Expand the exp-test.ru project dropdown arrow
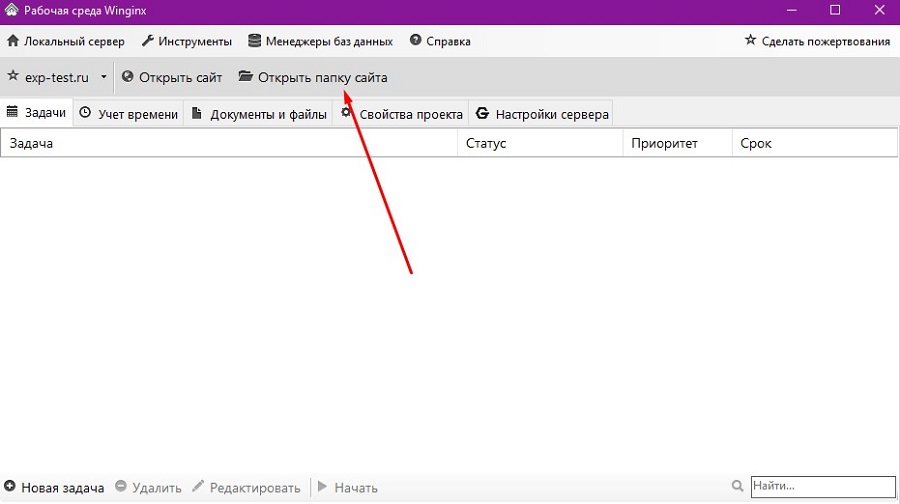 click(x=103, y=77)
